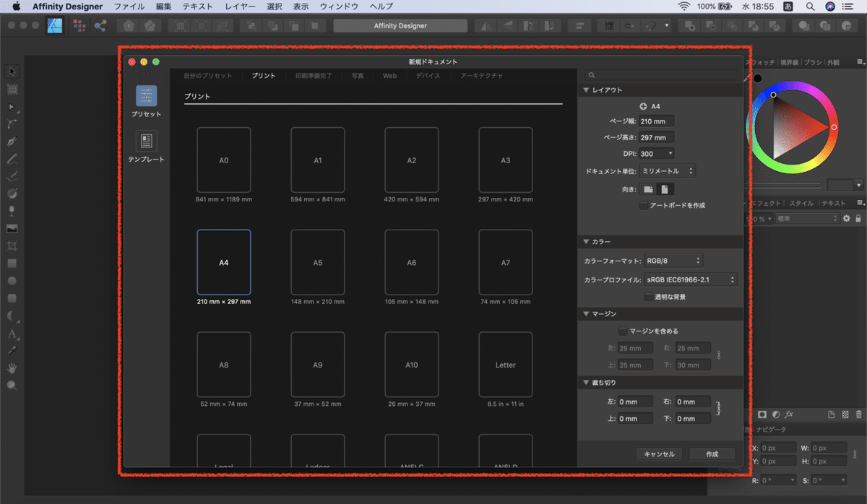867x504 pixels.
Task: Switch to Architecture tab
Action: click(x=481, y=76)
